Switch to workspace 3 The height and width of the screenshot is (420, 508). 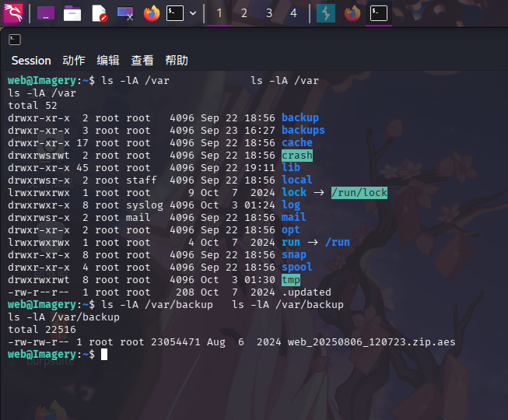(x=269, y=13)
